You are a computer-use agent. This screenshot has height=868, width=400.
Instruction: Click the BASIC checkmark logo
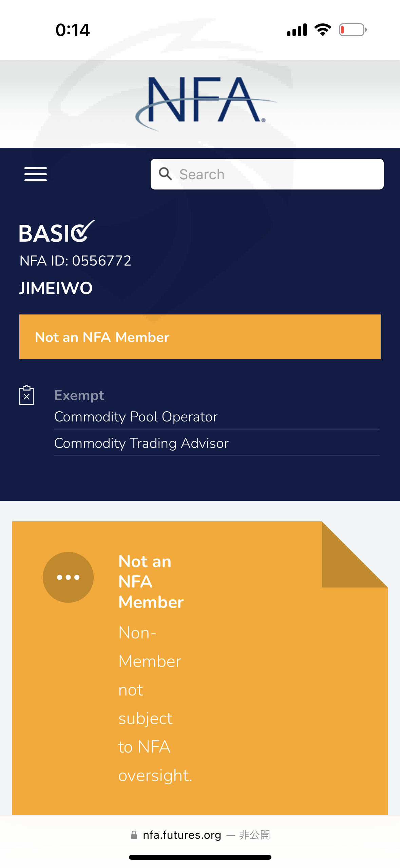click(x=57, y=232)
